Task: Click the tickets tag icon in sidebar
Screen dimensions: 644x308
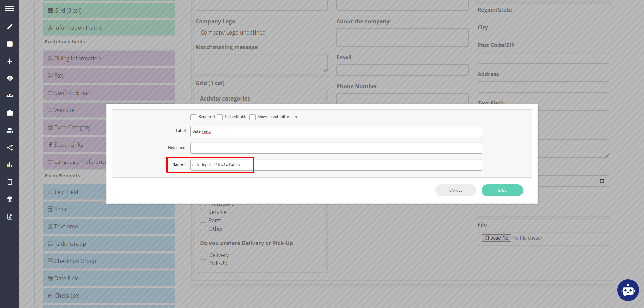Action: click(9, 78)
